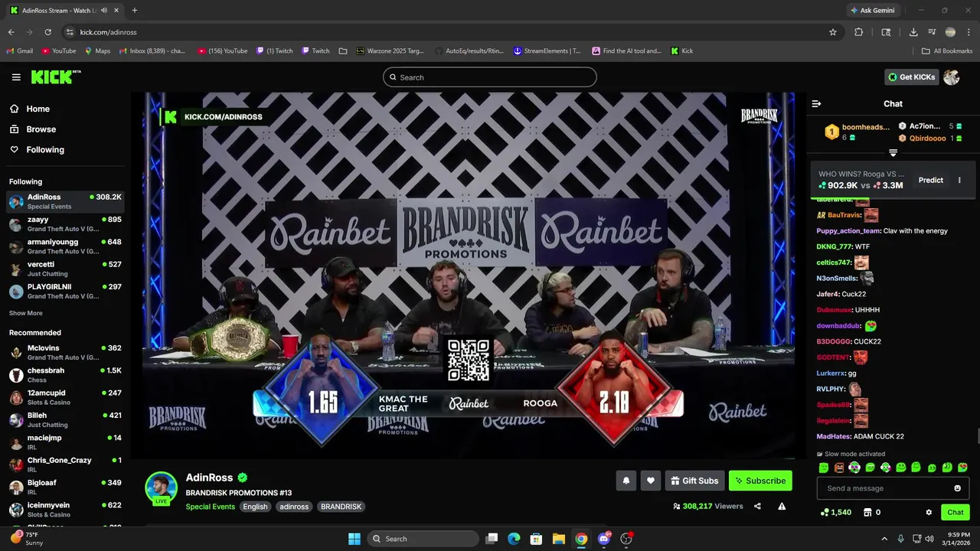Click the chat scrollbar thumb

tap(977, 437)
